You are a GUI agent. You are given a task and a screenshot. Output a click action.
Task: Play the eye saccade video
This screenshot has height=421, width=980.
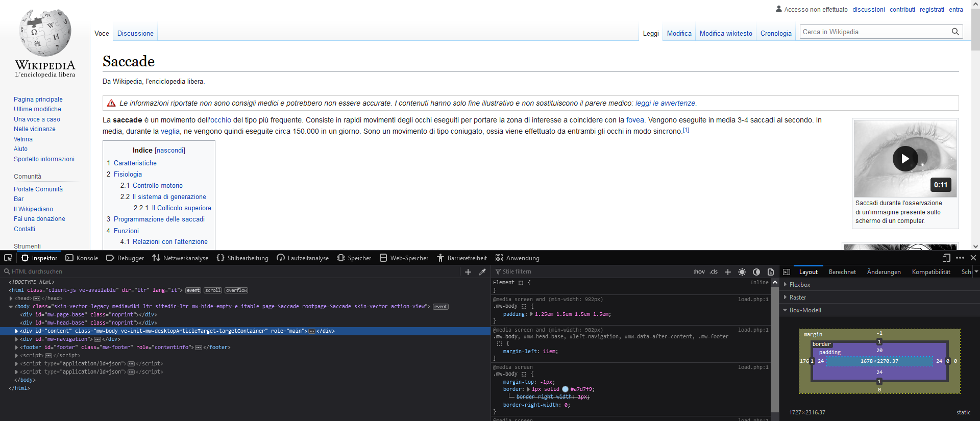pyautogui.click(x=905, y=159)
